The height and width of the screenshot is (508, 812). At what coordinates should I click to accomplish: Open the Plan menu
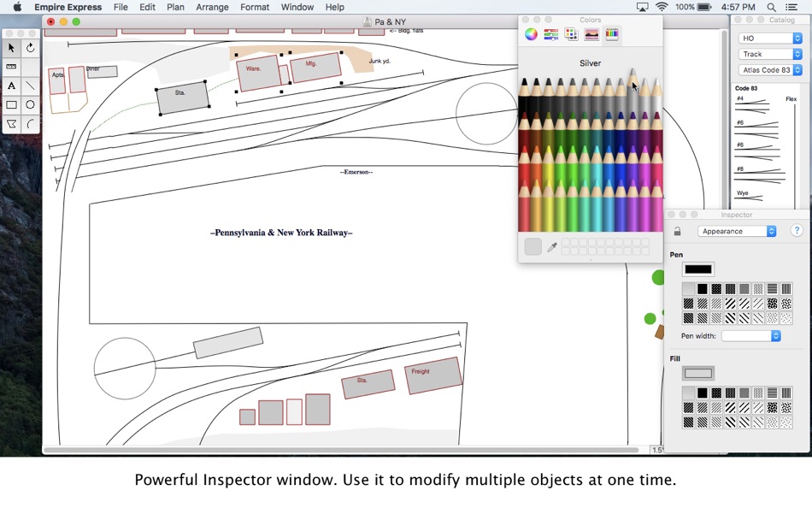click(x=175, y=7)
